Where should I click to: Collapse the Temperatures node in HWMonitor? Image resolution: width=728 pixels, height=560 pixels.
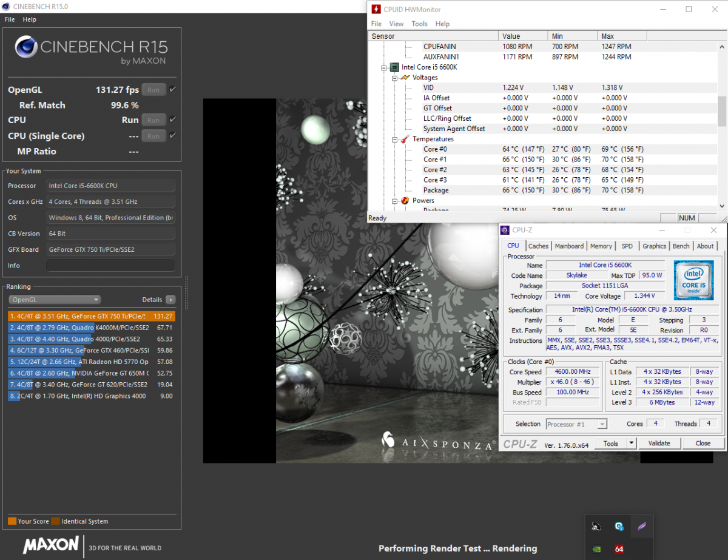(394, 139)
